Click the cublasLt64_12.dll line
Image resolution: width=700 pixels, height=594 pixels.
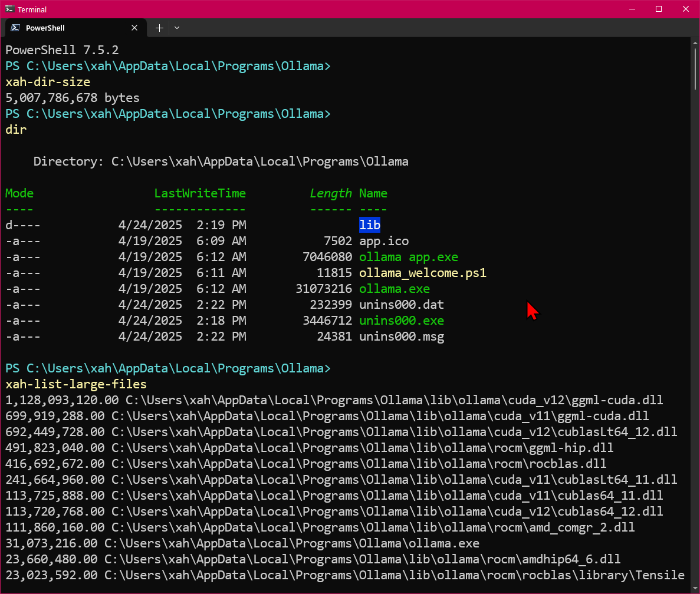[x=341, y=432]
